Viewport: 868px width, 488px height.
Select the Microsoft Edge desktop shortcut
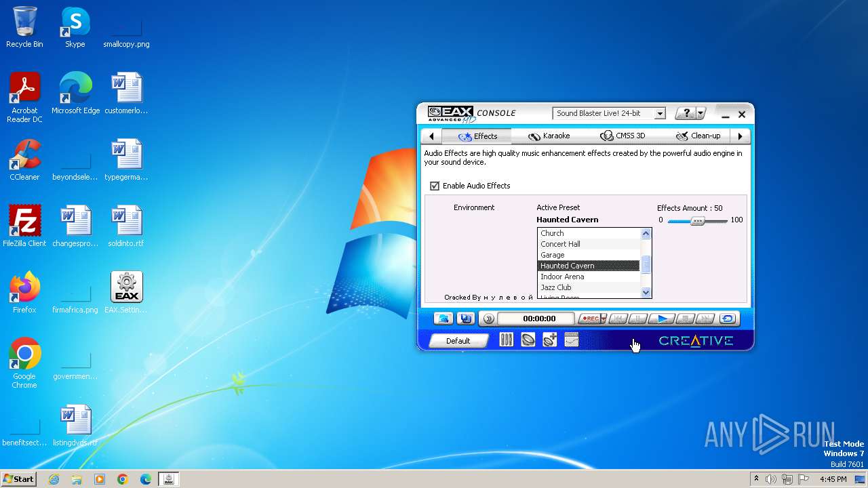75,94
